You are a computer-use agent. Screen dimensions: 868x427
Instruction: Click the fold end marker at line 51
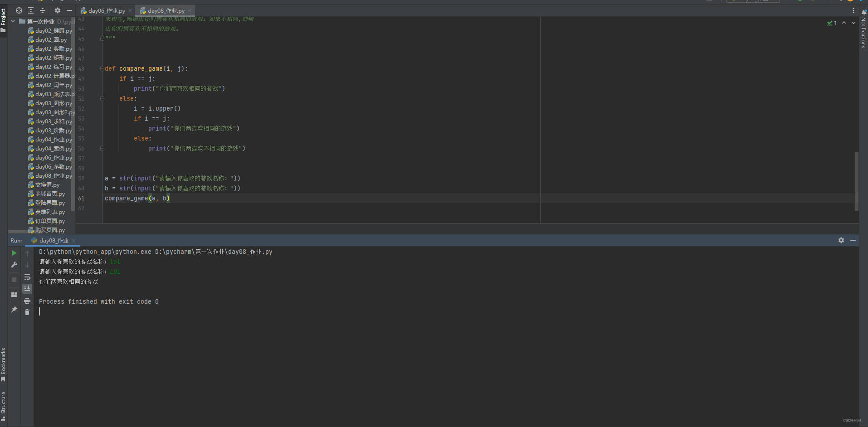point(102,99)
